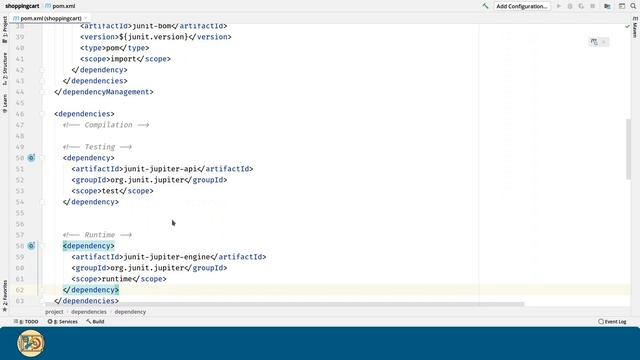Click the Compilation comment line
Screen dimensions: 640x360
click(106, 125)
